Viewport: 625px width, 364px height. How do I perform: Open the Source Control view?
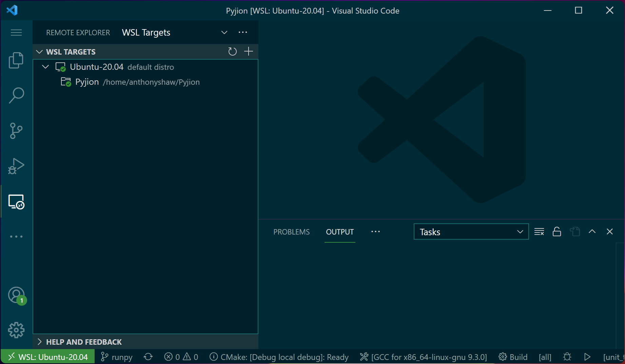[x=16, y=131]
